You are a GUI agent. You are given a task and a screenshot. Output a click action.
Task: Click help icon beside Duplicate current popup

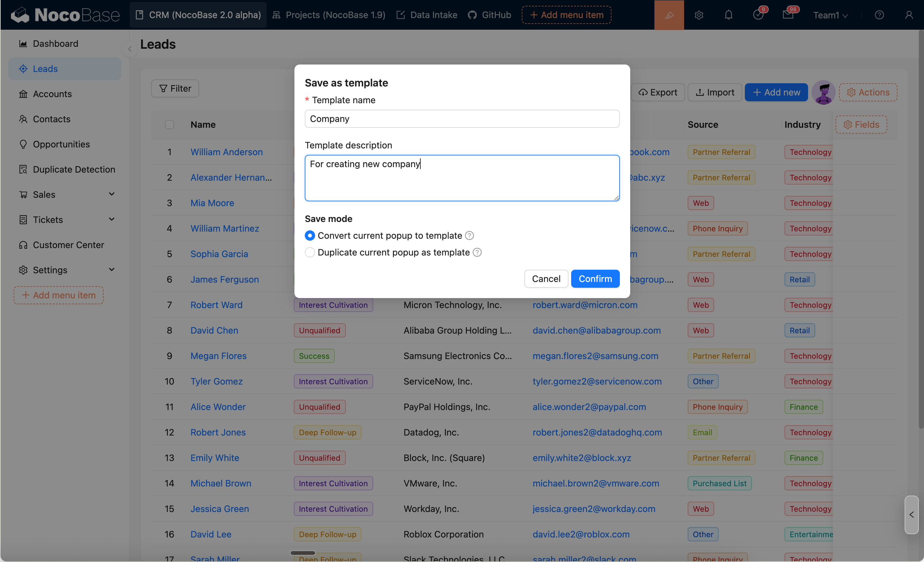pos(477,253)
